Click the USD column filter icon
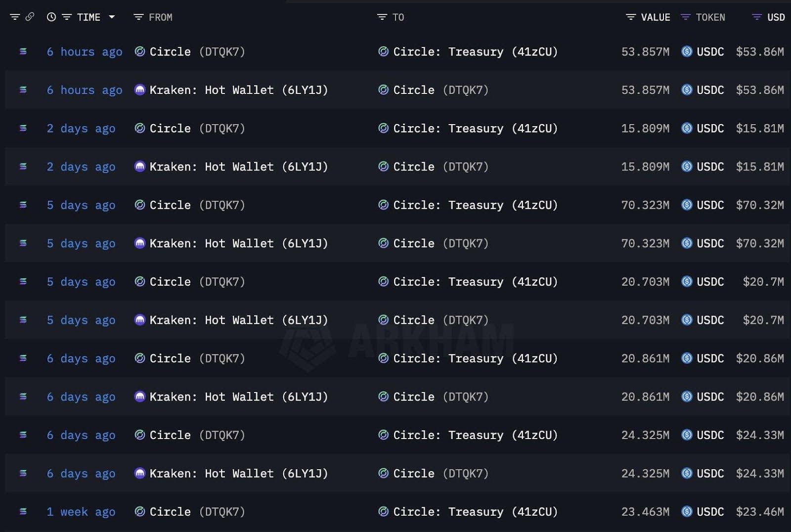 pyautogui.click(x=756, y=17)
